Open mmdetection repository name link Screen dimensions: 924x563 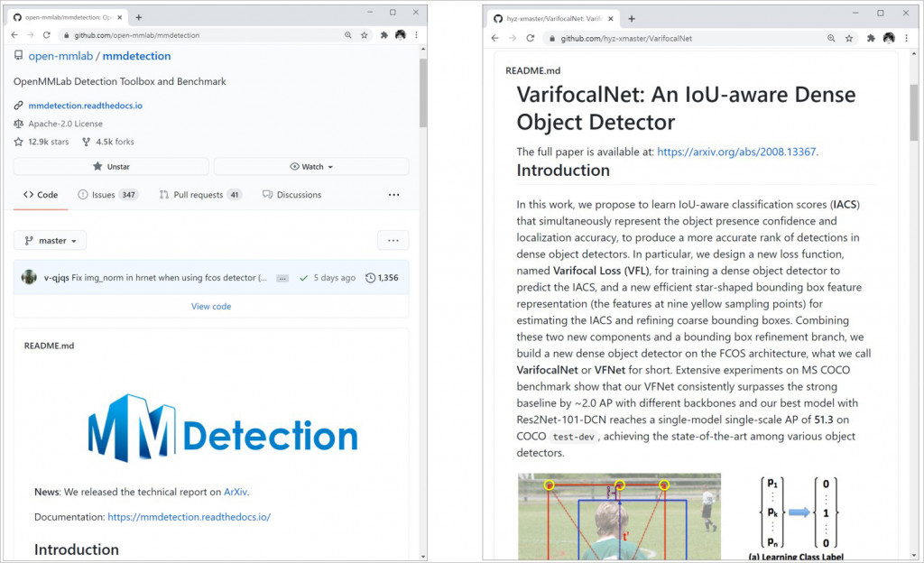point(137,56)
